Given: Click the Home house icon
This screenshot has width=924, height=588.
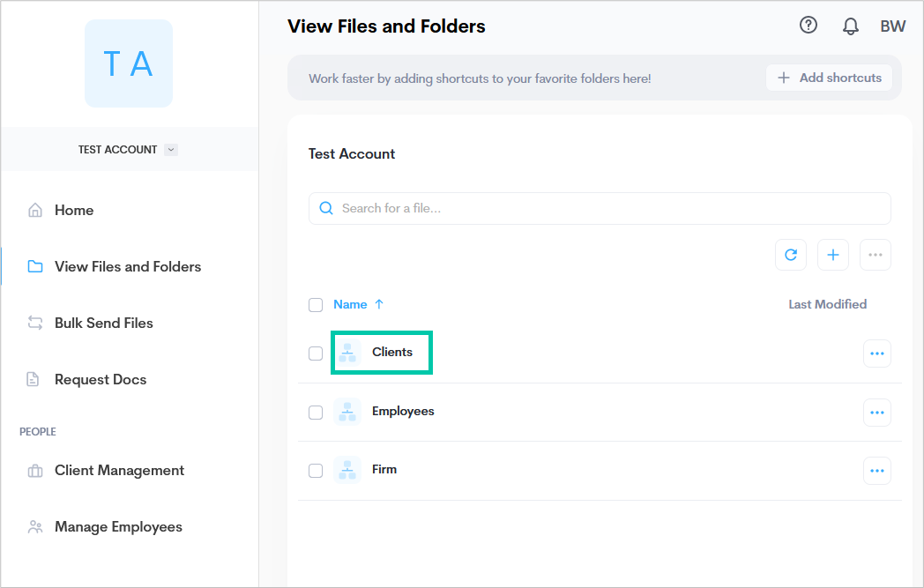Looking at the screenshot, I should click(35, 211).
